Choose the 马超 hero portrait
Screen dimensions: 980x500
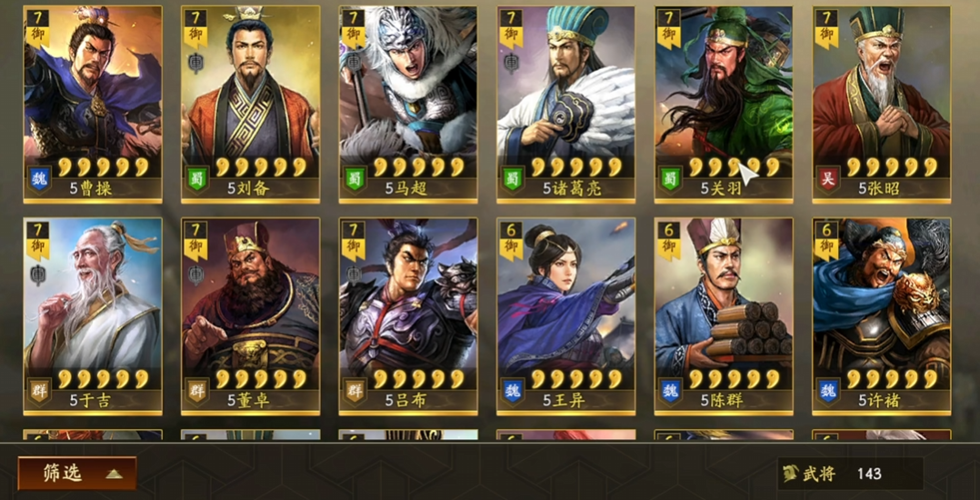click(x=408, y=105)
